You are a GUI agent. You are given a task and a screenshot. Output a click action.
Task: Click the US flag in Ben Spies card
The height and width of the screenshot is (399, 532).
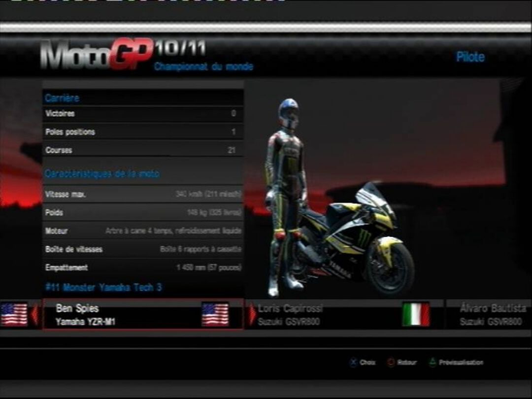(215, 314)
